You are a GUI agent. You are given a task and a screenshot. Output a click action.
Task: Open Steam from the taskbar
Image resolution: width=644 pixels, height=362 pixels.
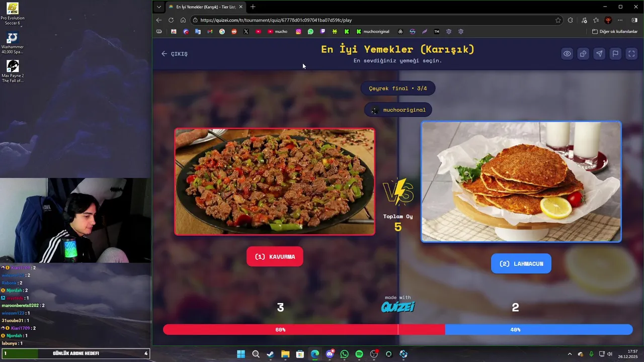[270, 354]
